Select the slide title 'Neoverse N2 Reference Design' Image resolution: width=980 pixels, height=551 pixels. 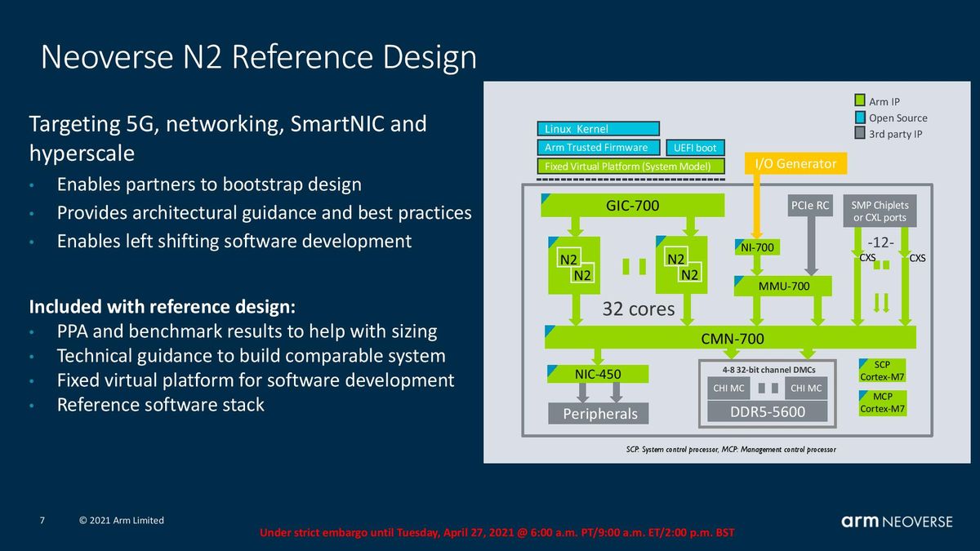[259, 58]
